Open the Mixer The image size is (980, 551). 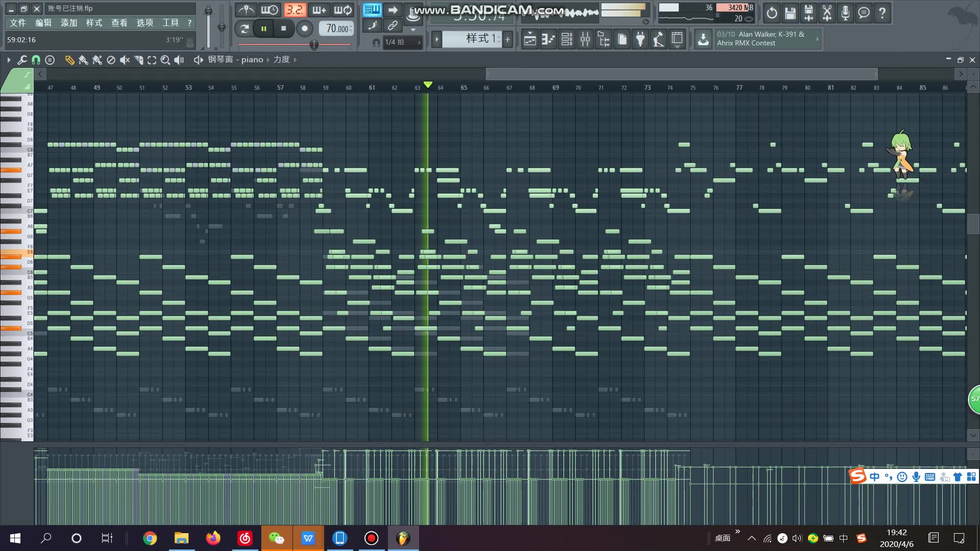[585, 39]
